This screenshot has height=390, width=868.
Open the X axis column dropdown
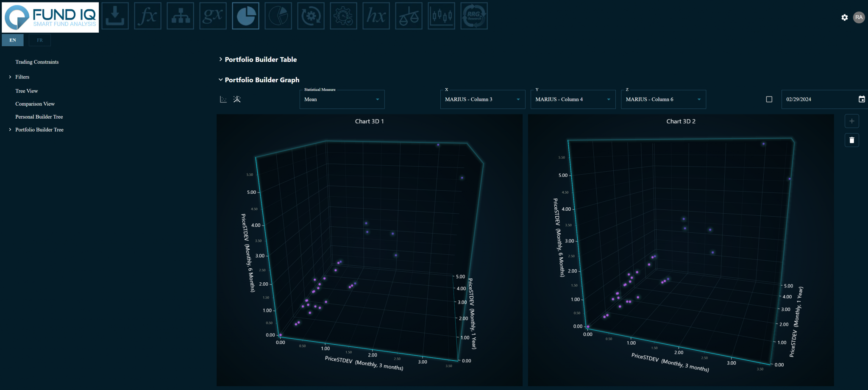(482, 99)
